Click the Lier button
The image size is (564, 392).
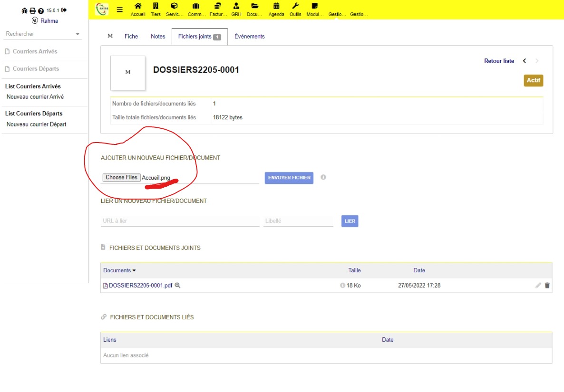pyautogui.click(x=350, y=221)
